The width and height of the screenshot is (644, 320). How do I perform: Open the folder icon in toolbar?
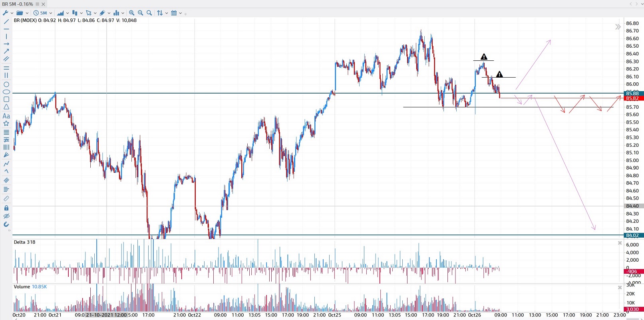coord(20,13)
